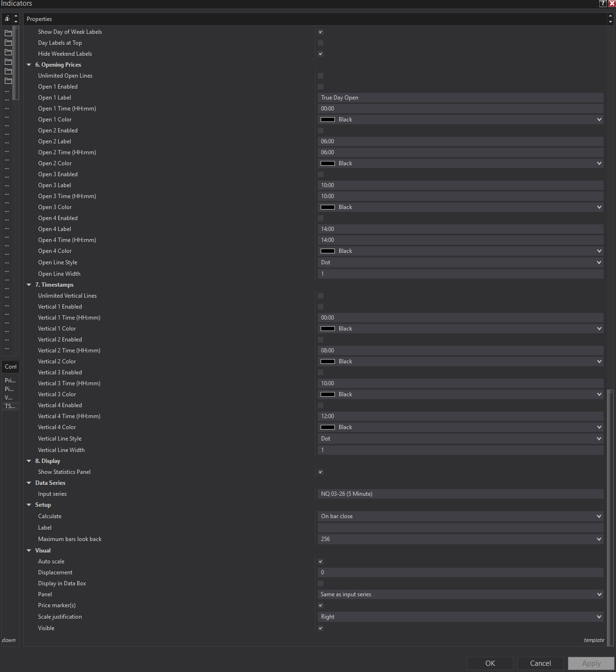This screenshot has width=616, height=672.
Task: Click the Apply button
Action: click(x=591, y=663)
